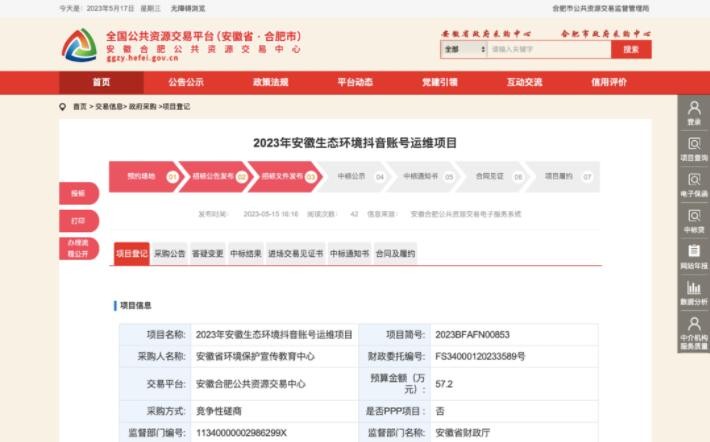710x442 pixels.
Task: Switch to the 合同及履约 tab
Action: [x=395, y=254]
